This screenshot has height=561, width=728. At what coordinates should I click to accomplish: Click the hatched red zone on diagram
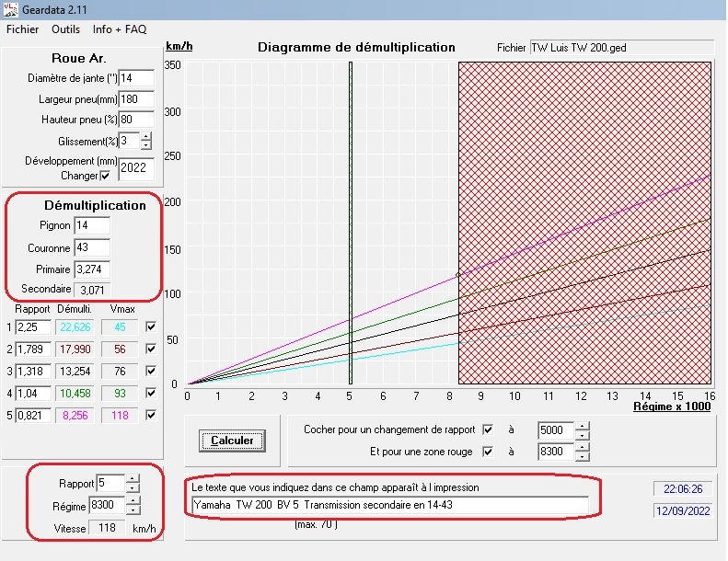[585, 223]
